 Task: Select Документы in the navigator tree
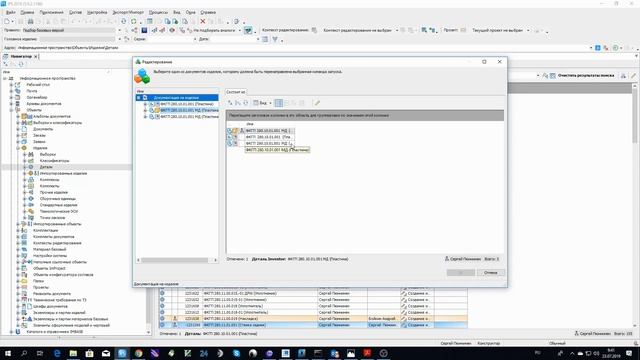(x=43, y=129)
